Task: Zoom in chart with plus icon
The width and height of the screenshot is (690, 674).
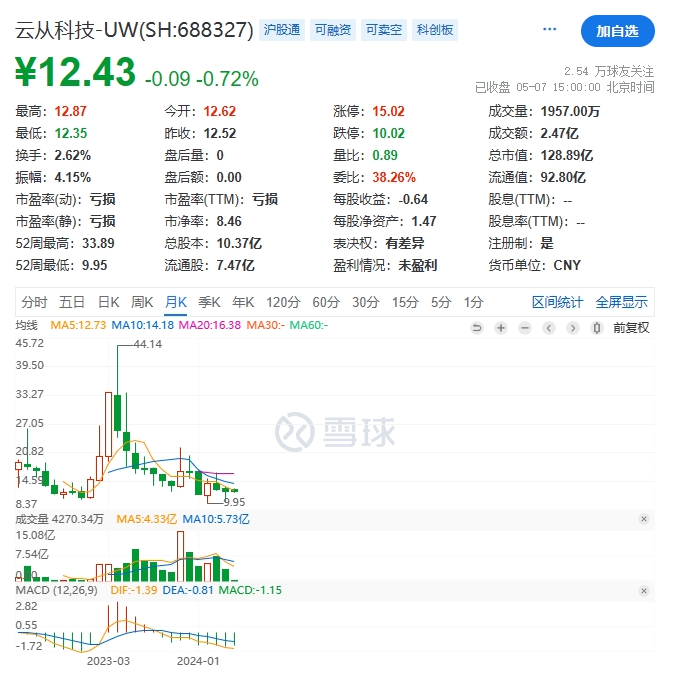Action: [501, 328]
